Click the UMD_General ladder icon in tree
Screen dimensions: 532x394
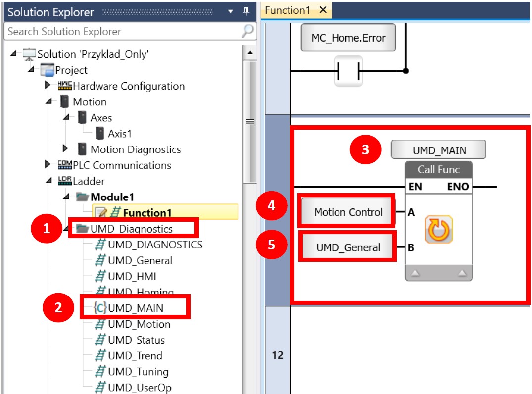click(100, 260)
